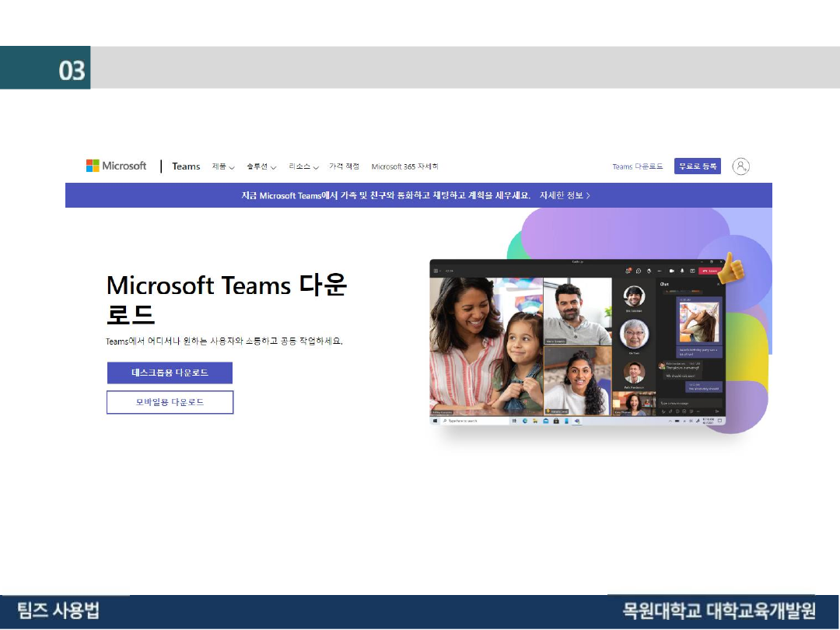Click the Microsoft logo in the header
The image size is (840, 630).
(116, 166)
